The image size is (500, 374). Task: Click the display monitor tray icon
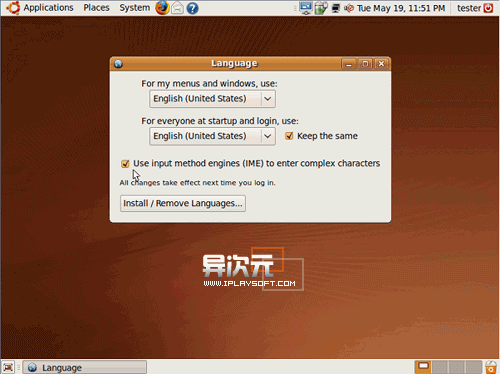pyautogui.click(x=306, y=8)
